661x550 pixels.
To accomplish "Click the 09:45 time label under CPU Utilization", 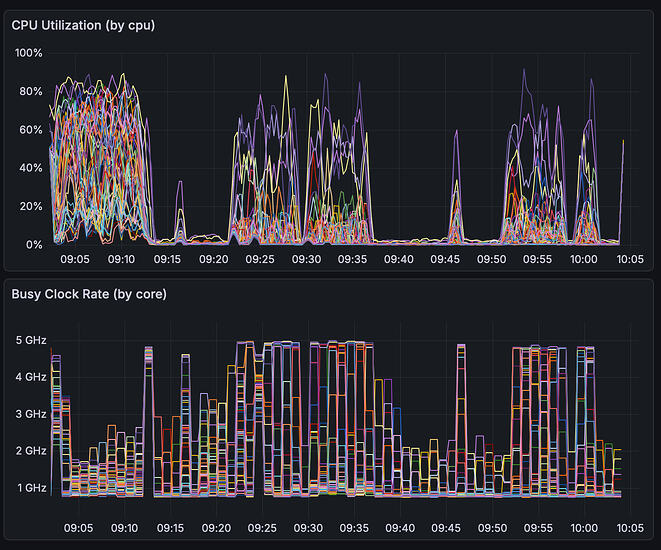I will click(445, 259).
